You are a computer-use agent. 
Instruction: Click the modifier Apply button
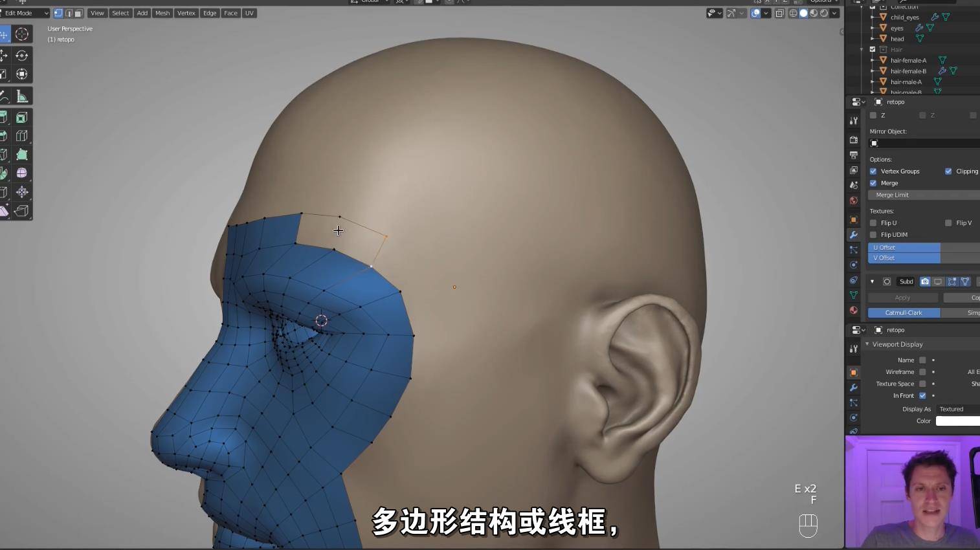pyautogui.click(x=902, y=298)
